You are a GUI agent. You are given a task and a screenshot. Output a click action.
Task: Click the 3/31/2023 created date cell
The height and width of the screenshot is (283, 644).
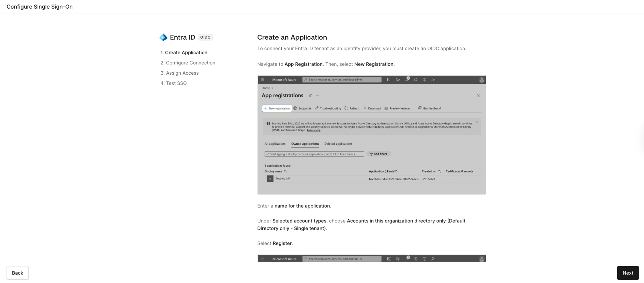(x=428, y=179)
